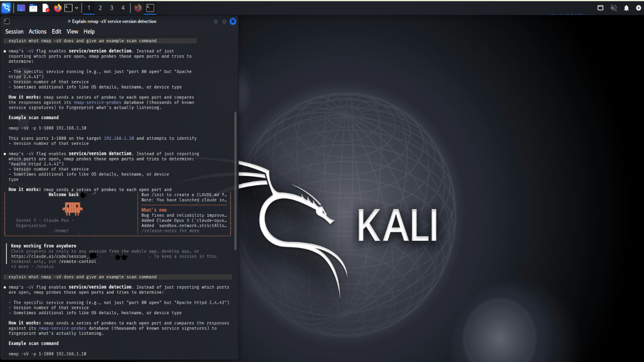Click 'Added Claude Opus 5' line

pos(184,220)
